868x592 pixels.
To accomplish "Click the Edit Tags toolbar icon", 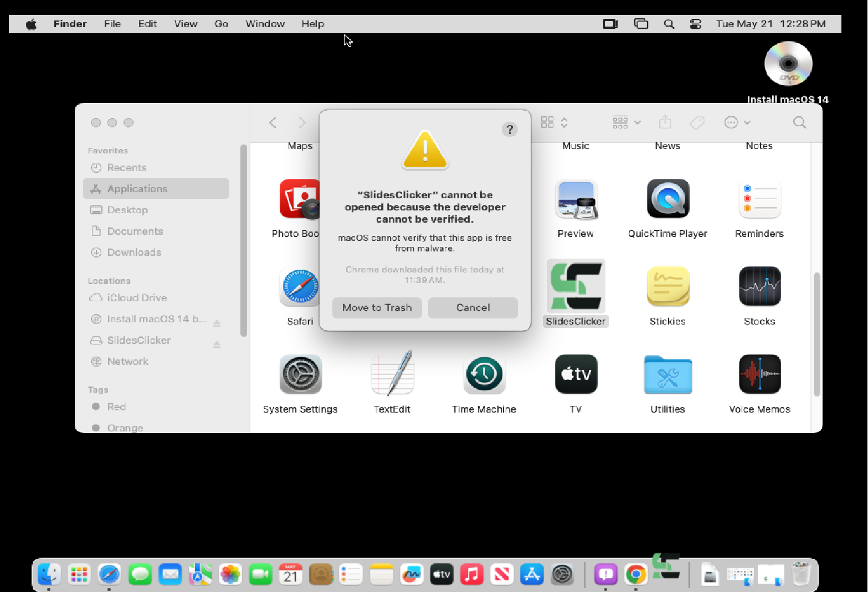I will coord(697,122).
